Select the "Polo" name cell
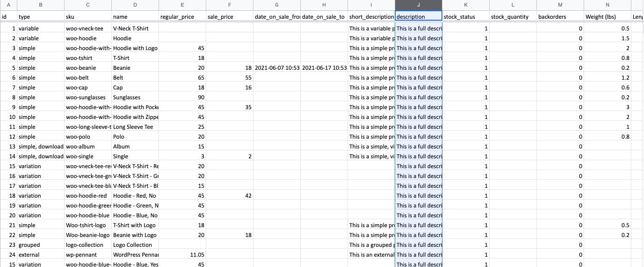Viewport: 644px width, 267px height. (x=135, y=137)
